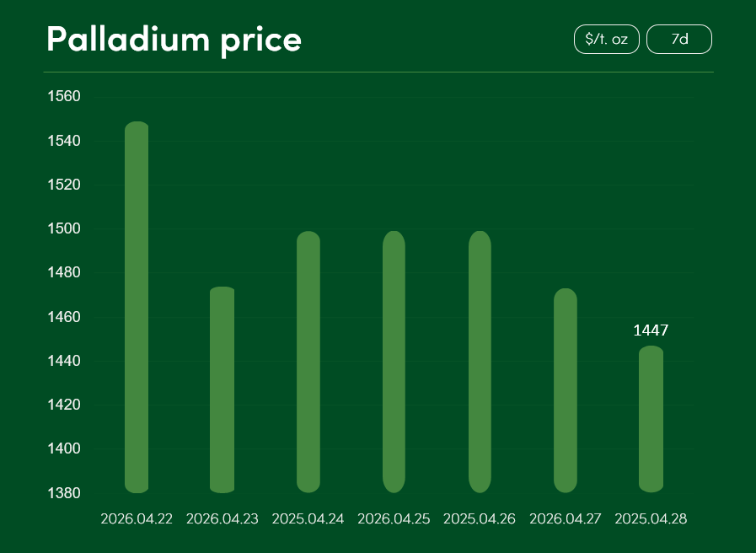Viewport: 756px width, 553px height.
Task: Click the 1440 y-axis label
Action: click(62, 361)
